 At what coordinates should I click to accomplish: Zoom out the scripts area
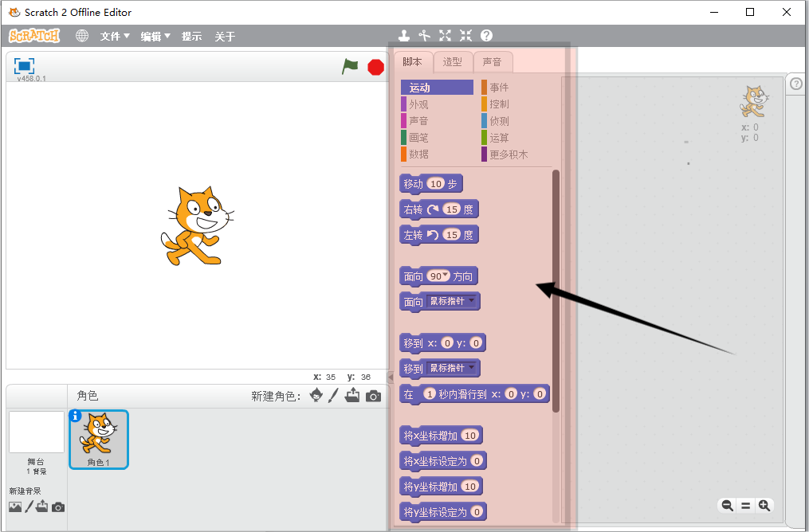point(728,506)
